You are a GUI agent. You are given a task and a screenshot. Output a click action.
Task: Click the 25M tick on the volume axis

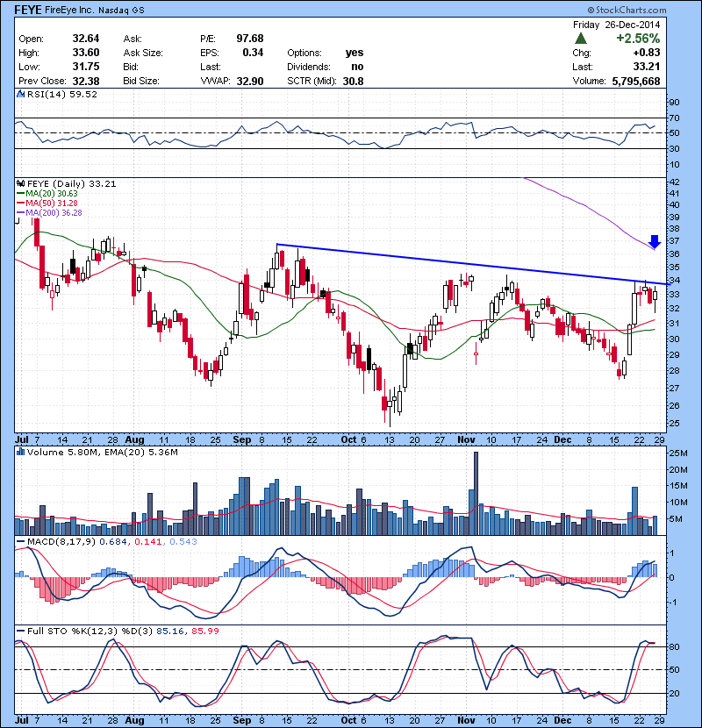677,453
